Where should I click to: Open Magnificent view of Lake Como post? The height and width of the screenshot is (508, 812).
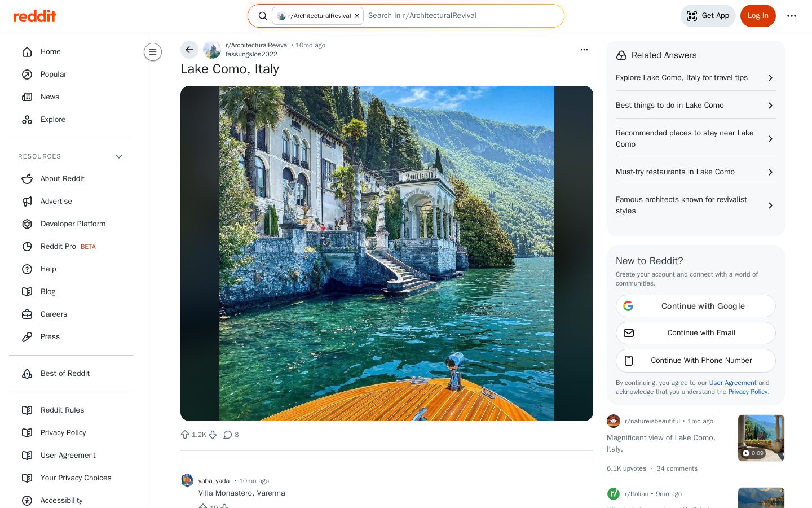click(661, 443)
